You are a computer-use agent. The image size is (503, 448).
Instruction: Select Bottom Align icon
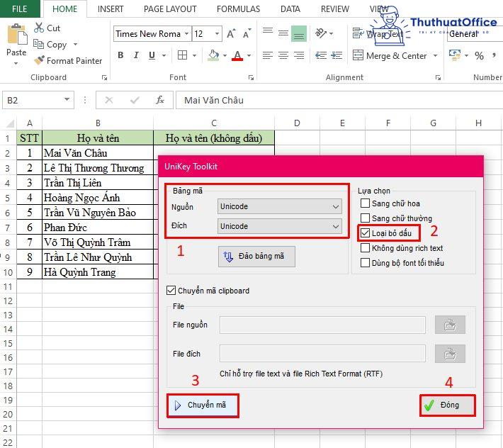click(x=299, y=34)
